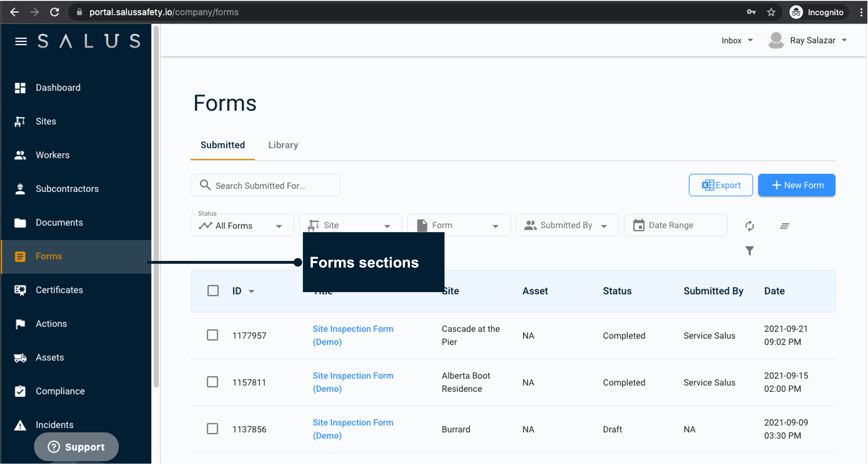
Task: Toggle the select-all checkbox in the table header
Action: (213, 291)
